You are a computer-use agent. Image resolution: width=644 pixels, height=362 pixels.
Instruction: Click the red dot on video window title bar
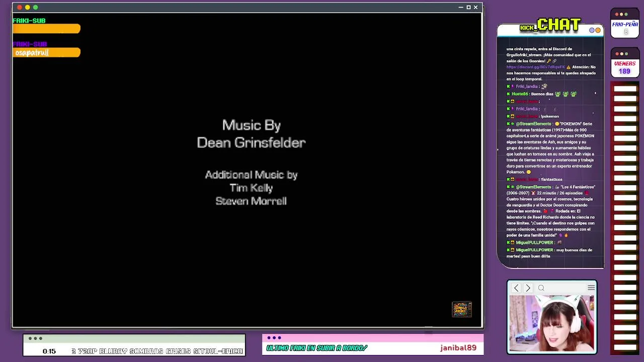(x=20, y=8)
